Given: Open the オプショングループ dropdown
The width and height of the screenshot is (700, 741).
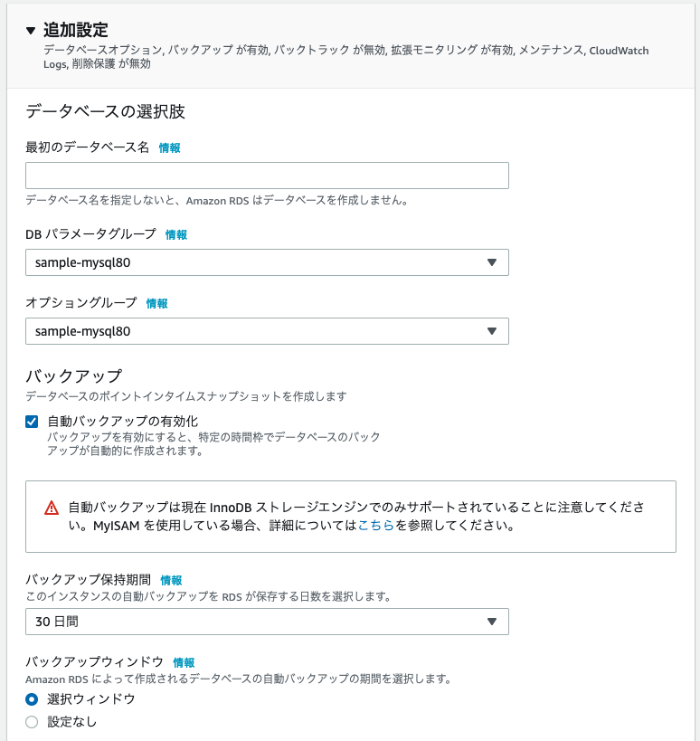Looking at the screenshot, I should coord(253,331).
